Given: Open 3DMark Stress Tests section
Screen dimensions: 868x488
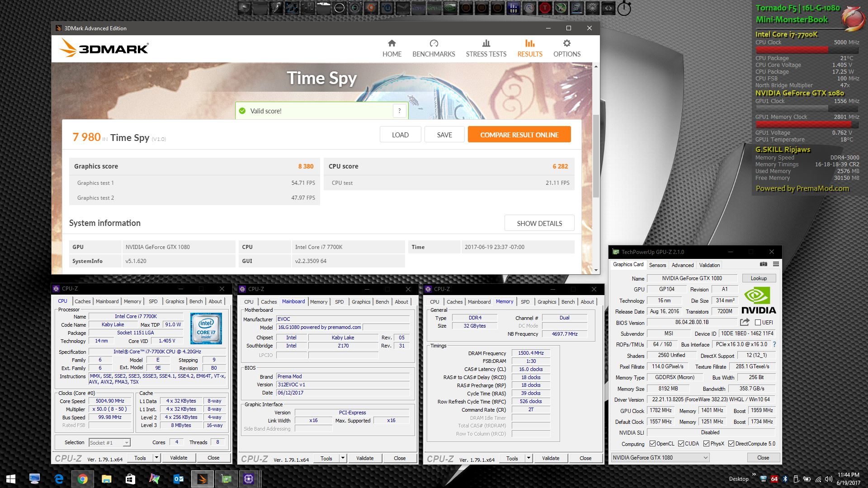Looking at the screenshot, I should (x=486, y=48).
